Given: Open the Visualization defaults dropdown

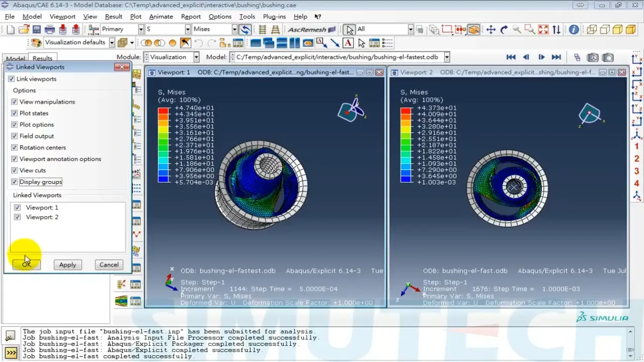Looking at the screenshot, I should 112,43.
